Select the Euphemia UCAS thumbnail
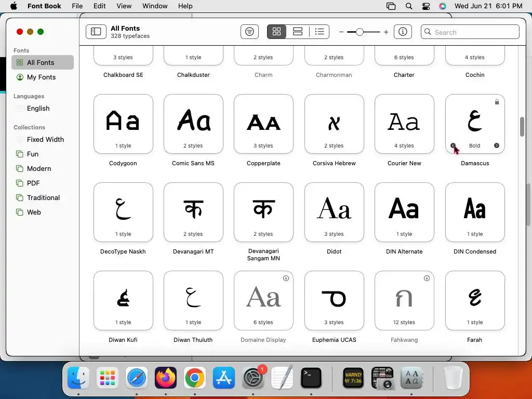The image size is (532, 399). (x=334, y=300)
